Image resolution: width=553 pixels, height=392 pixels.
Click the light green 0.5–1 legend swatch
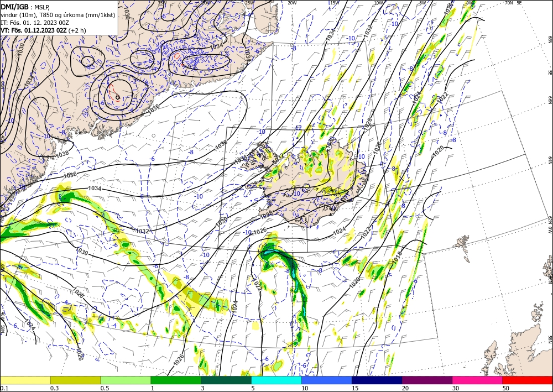pos(126,380)
